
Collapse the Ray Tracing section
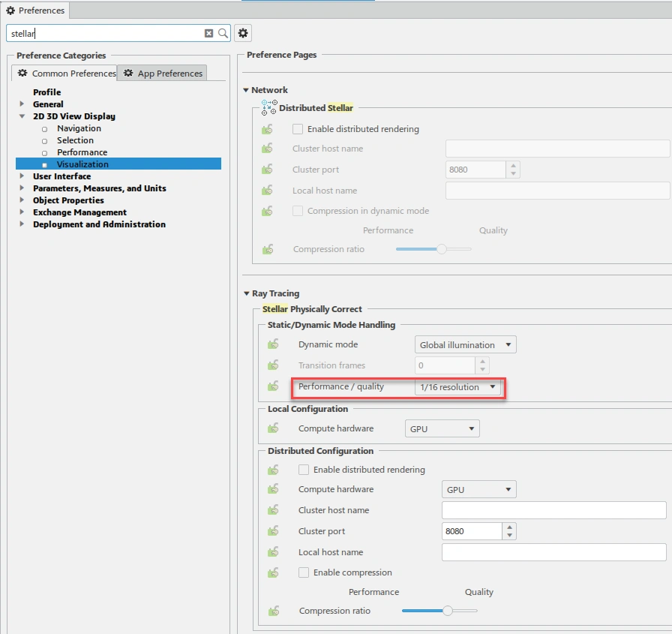point(246,293)
